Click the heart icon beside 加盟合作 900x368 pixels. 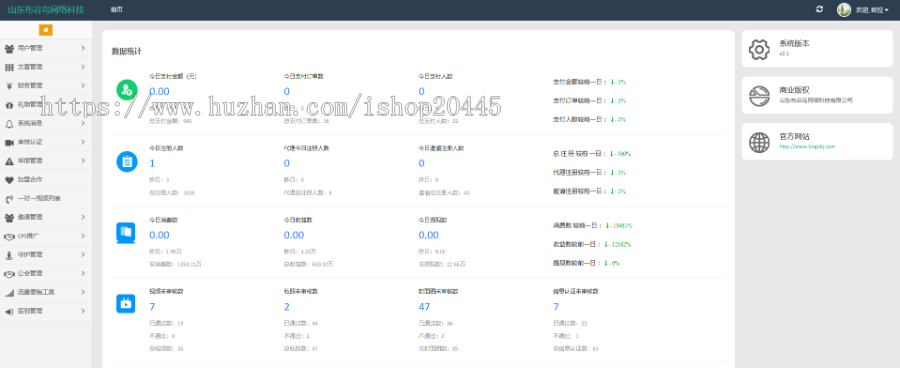point(9,180)
